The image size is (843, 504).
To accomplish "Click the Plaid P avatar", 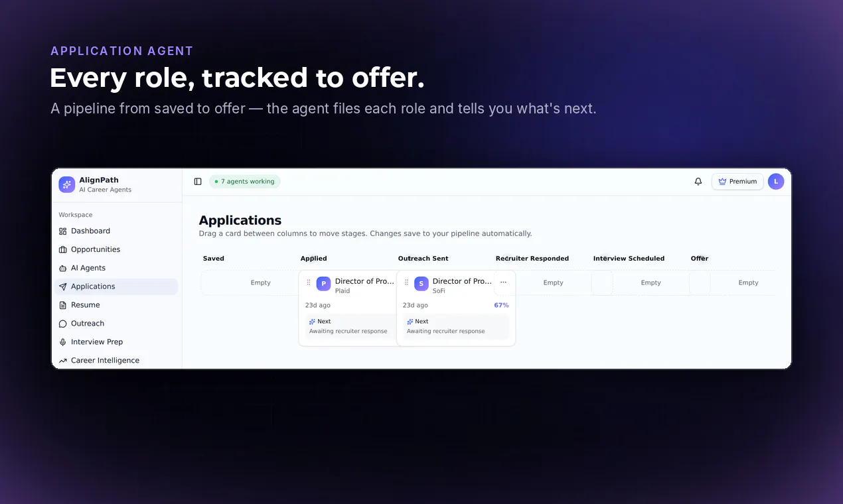I will point(323,284).
